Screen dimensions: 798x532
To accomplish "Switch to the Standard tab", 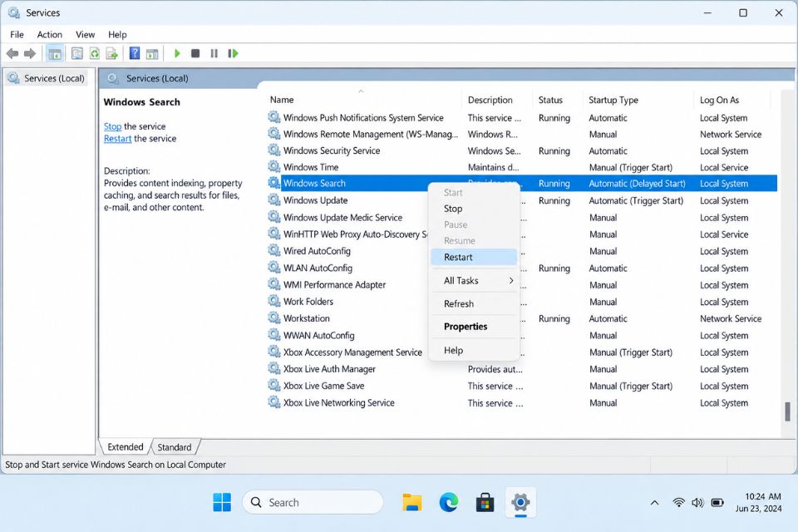I will point(175,447).
